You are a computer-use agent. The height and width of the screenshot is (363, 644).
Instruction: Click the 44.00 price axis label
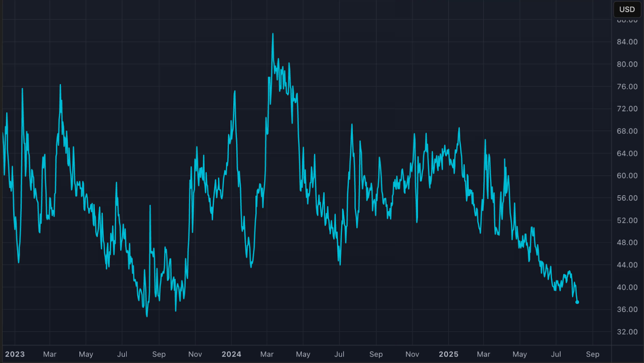[x=627, y=265]
